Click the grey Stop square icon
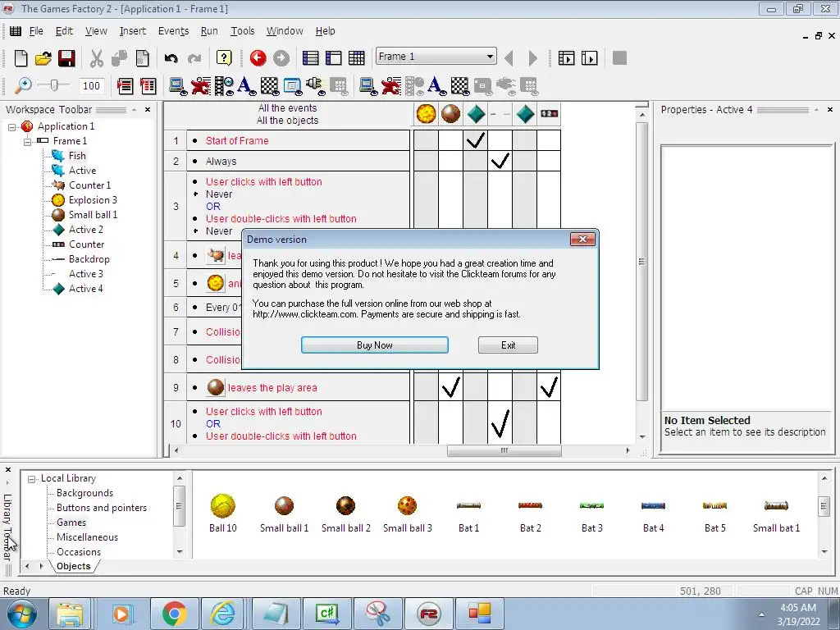The height and width of the screenshot is (630, 840). tap(619, 58)
